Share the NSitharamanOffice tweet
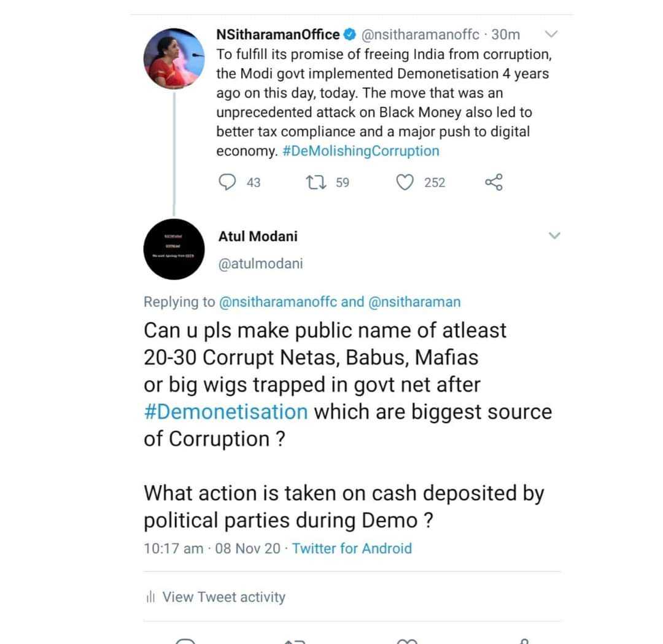 [x=494, y=182]
